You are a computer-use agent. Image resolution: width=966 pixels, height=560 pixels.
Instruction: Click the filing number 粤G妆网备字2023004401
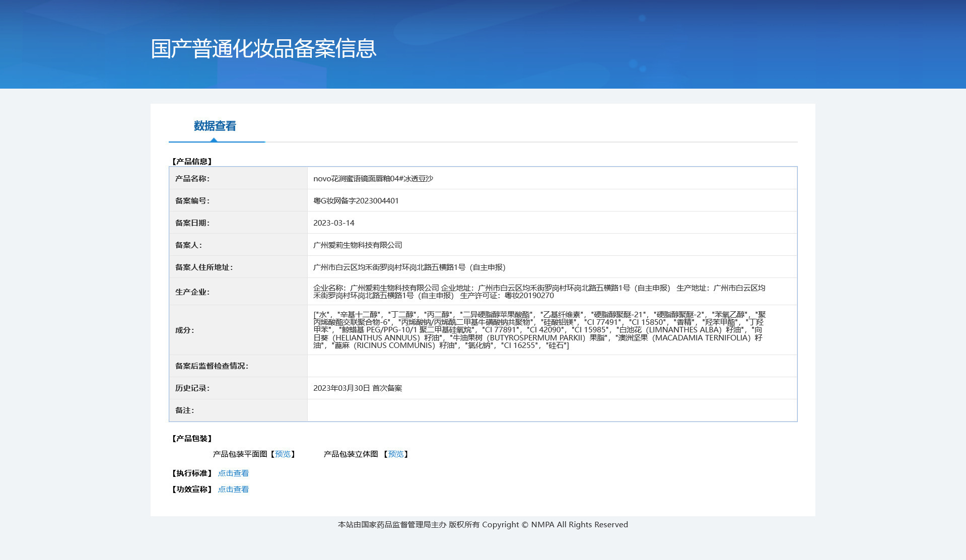[356, 201]
